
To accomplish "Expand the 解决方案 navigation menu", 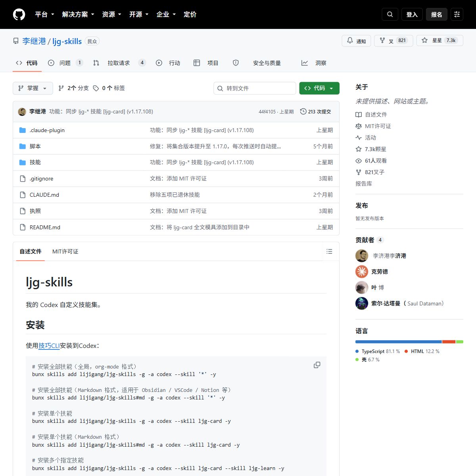I will click(78, 14).
